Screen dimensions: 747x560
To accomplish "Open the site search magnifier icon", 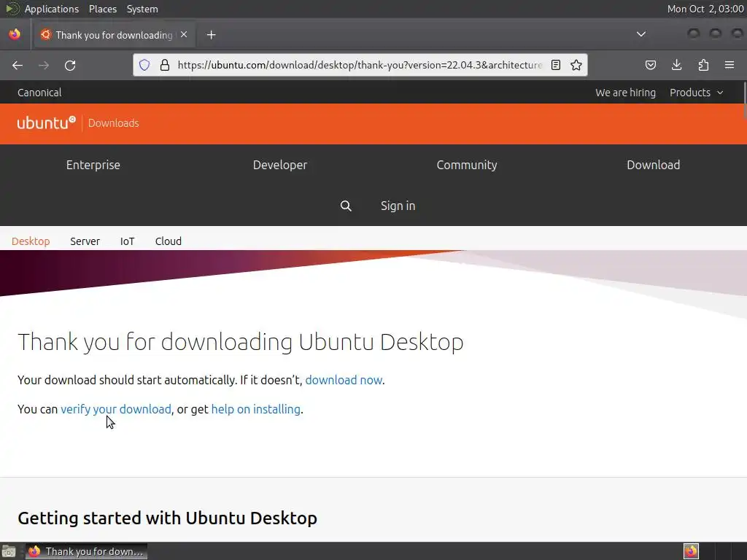I will pos(346,206).
